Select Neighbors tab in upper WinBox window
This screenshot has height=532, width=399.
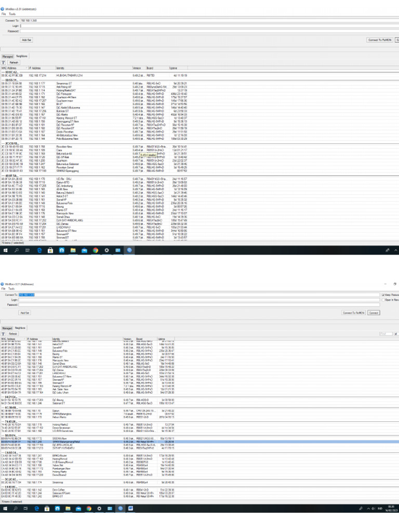coord(22,56)
